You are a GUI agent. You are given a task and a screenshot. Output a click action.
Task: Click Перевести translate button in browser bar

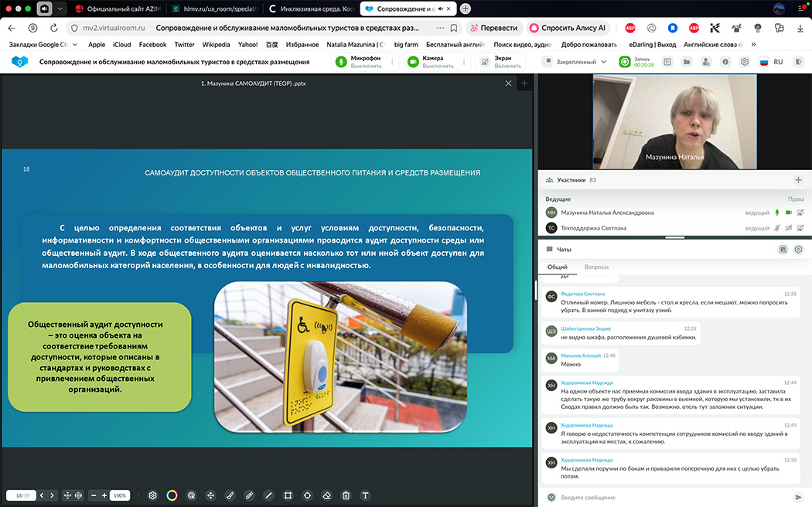[493, 28]
